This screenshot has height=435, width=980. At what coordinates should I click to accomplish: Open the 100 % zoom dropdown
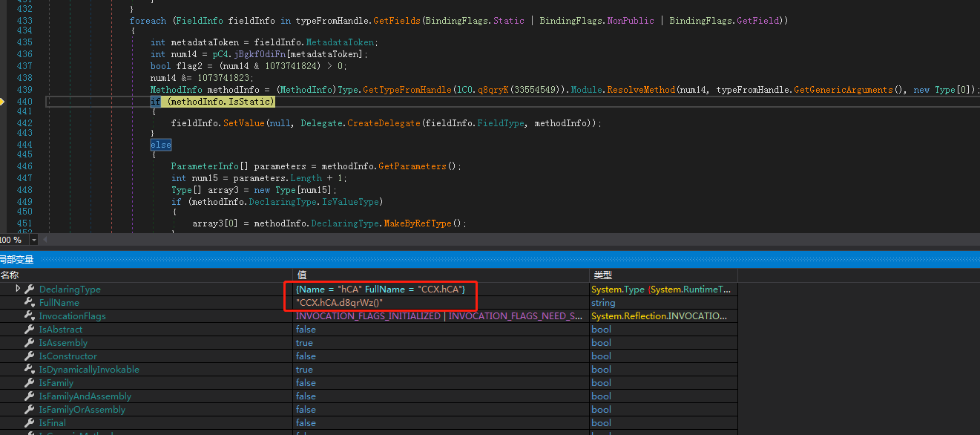coord(34,240)
